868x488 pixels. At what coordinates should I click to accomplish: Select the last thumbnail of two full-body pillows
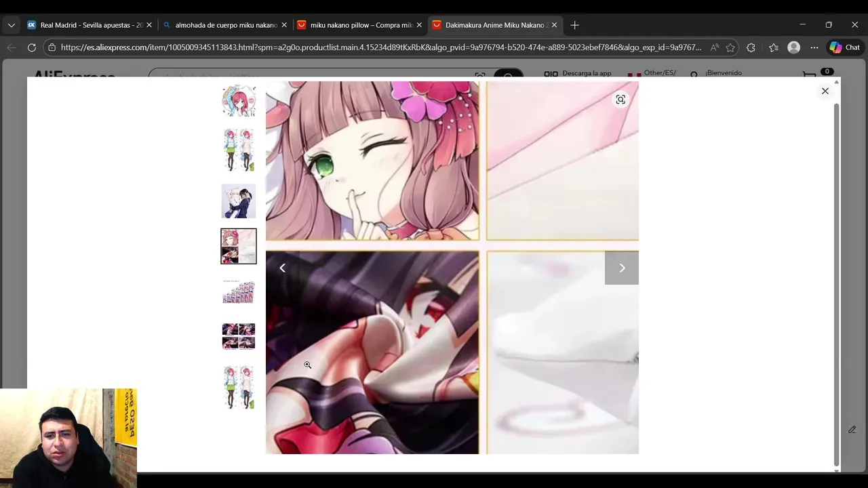239,387
